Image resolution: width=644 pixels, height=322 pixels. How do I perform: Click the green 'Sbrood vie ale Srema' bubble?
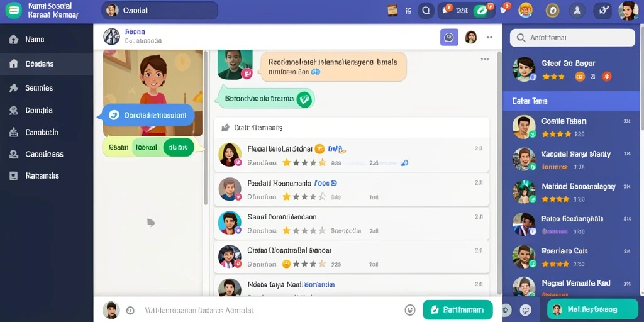[x=265, y=99]
